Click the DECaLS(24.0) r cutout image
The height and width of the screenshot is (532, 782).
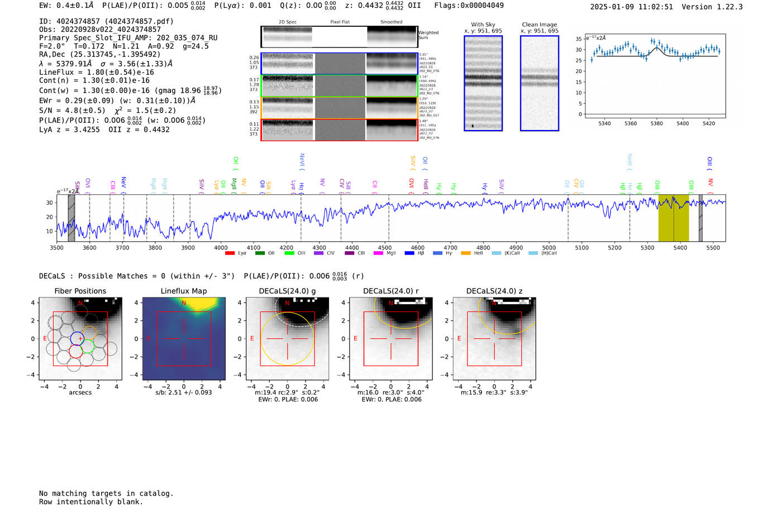point(391,338)
